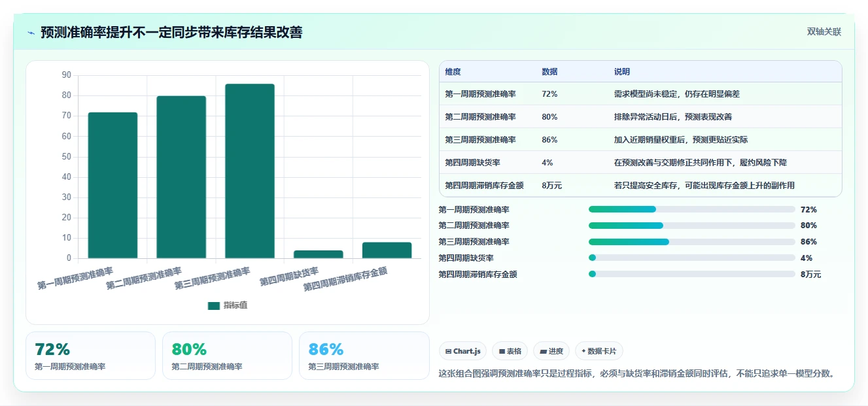The image size is (868, 406).
Task: Click the 72% progress bar
Action: tap(692, 209)
